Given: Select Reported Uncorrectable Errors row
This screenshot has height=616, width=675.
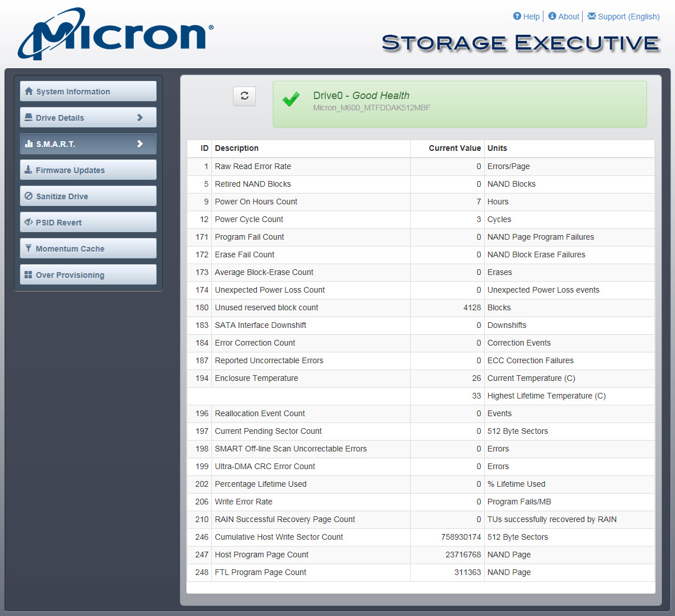Looking at the screenshot, I should pyautogui.click(x=421, y=360).
